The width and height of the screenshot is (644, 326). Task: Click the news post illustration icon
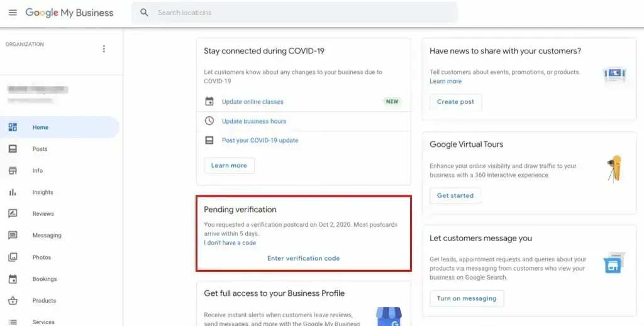(x=614, y=75)
